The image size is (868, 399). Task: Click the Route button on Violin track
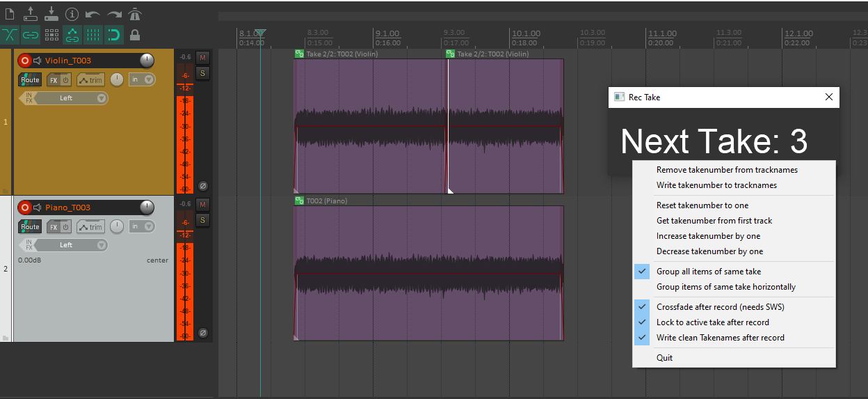pos(30,80)
